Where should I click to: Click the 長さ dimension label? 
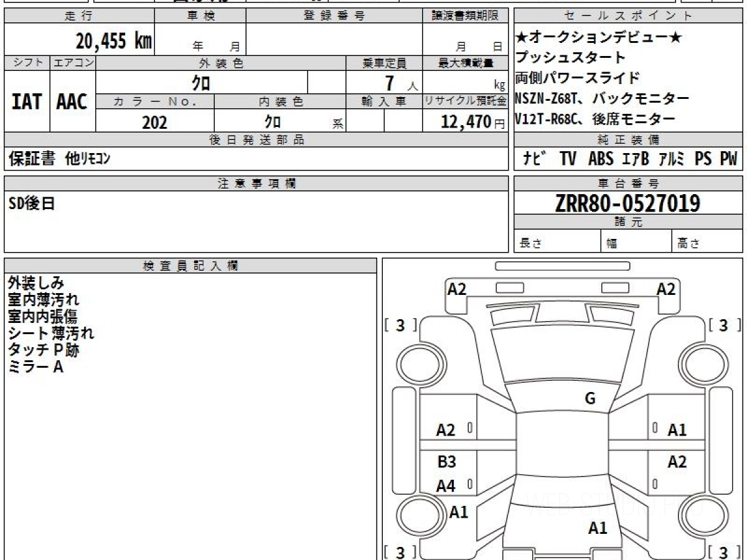click(530, 244)
